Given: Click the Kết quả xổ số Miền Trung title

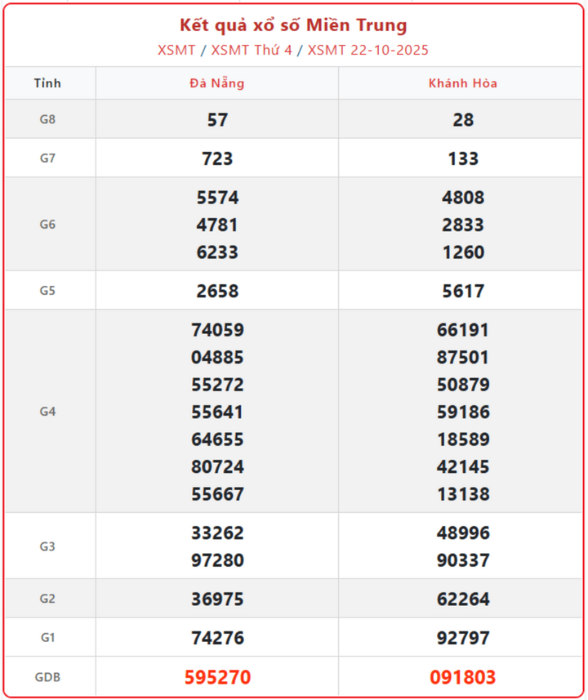Looking at the screenshot, I should [x=293, y=25].
